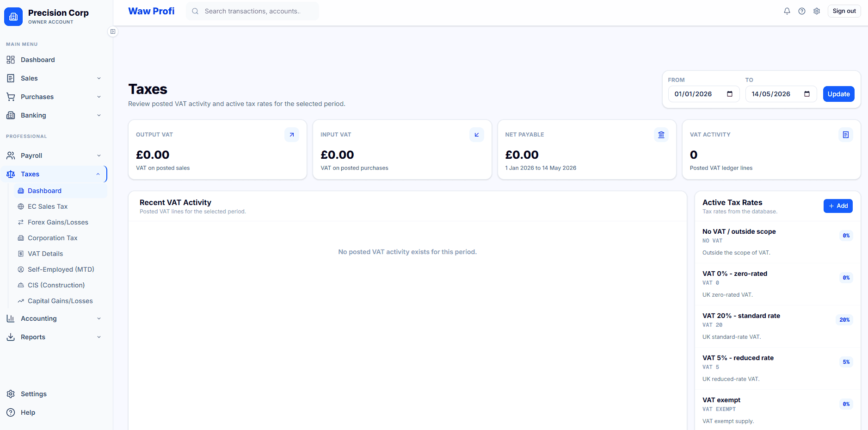
Task: Click the Banking building icon
Action: coord(11,115)
